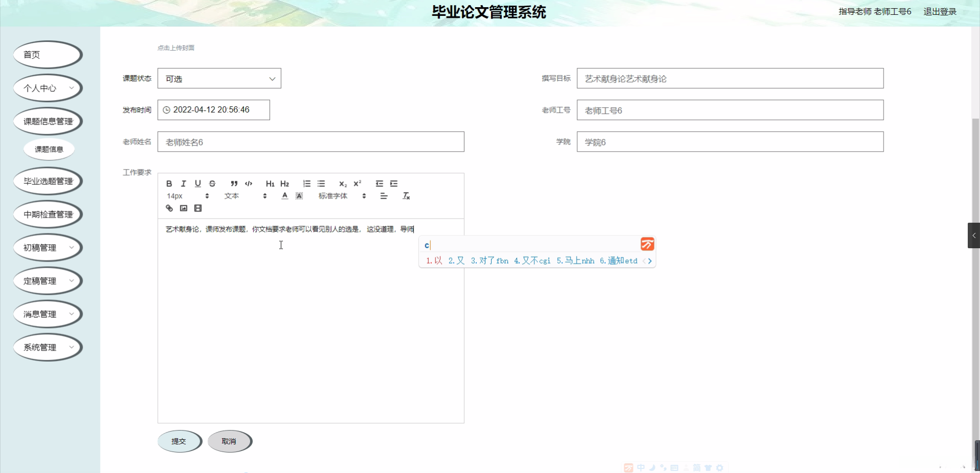Expand the 消息管理 sidebar menu
Screen dimensions: 980x473
(x=48, y=314)
